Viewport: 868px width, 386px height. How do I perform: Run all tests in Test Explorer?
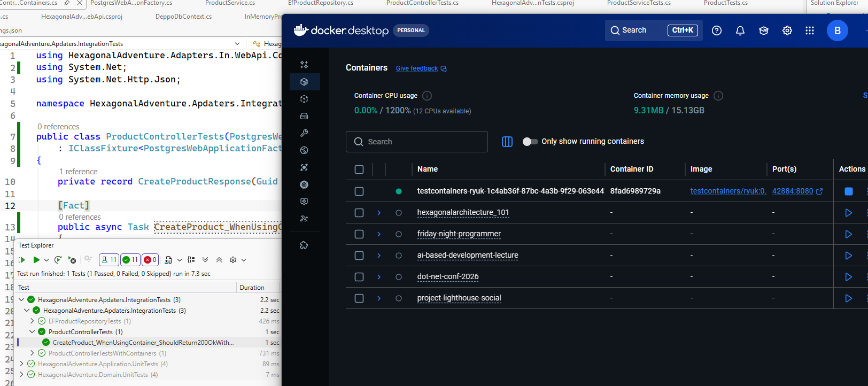(22, 260)
